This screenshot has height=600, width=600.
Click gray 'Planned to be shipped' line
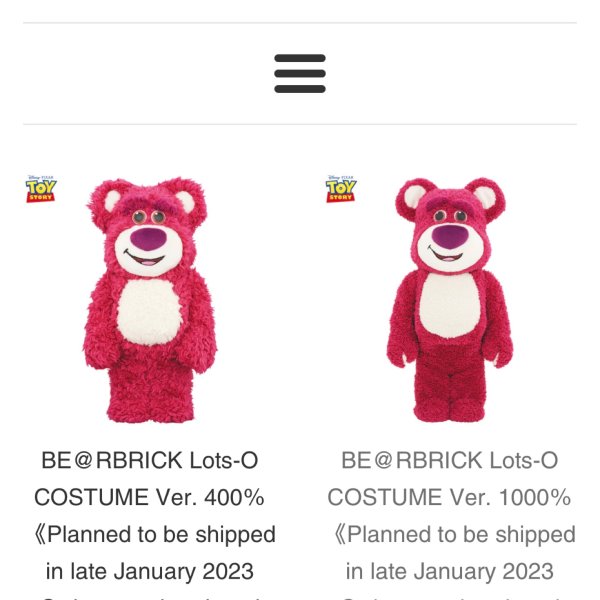455,534
